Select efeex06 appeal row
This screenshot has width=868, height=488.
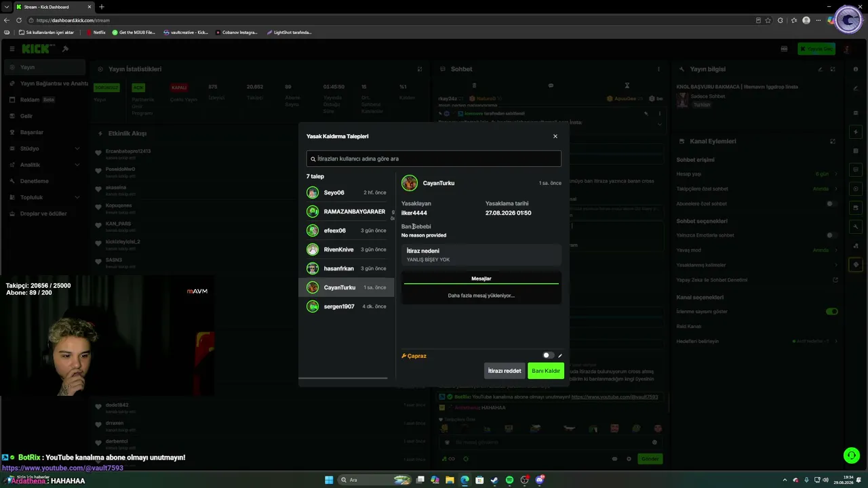[x=347, y=230]
